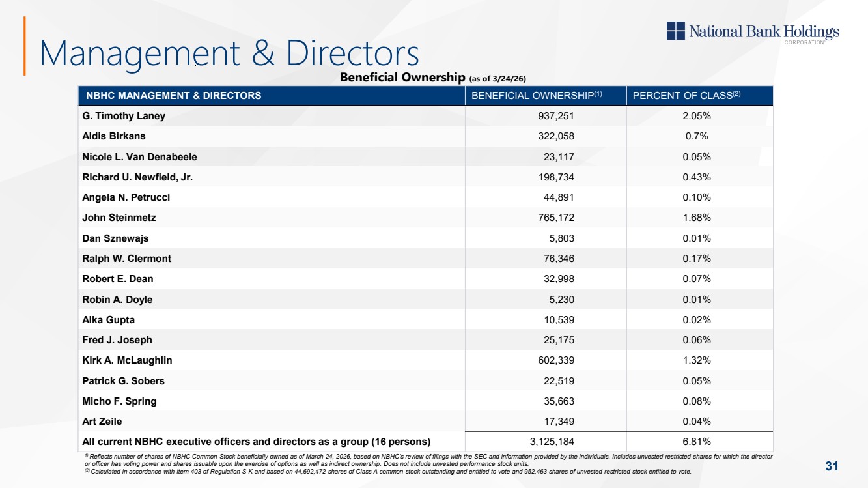Image resolution: width=868 pixels, height=488 pixels.
Task: Select the name 'Robert E. Dean'
Action: point(118,279)
